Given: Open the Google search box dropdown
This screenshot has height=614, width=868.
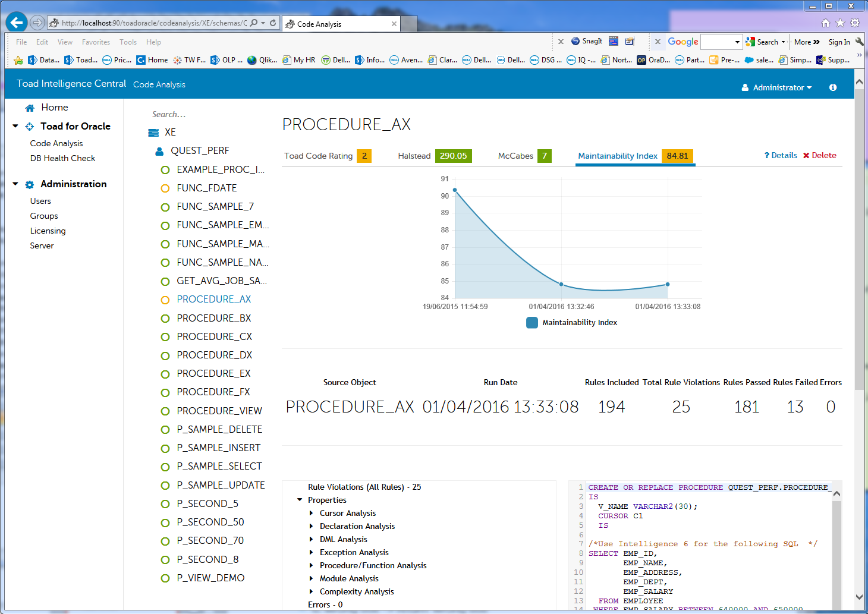Looking at the screenshot, I should click(737, 42).
